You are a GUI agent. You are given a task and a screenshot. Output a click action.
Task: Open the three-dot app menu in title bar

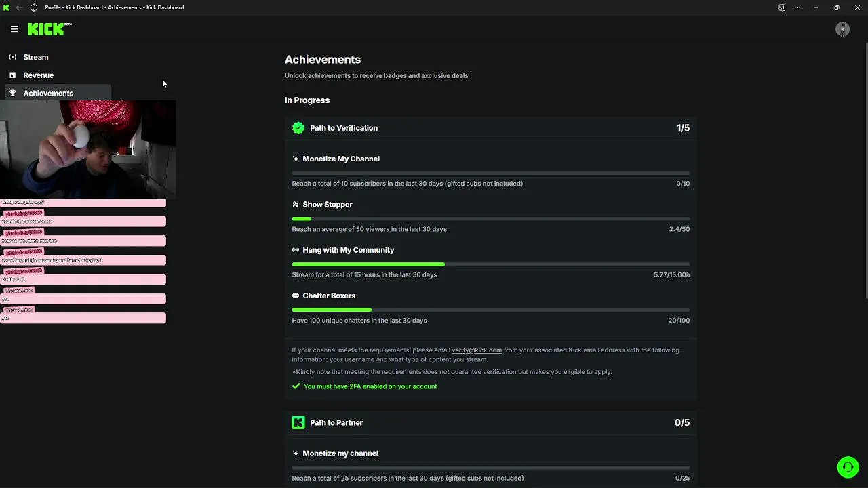pyautogui.click(x=797, y=7)
